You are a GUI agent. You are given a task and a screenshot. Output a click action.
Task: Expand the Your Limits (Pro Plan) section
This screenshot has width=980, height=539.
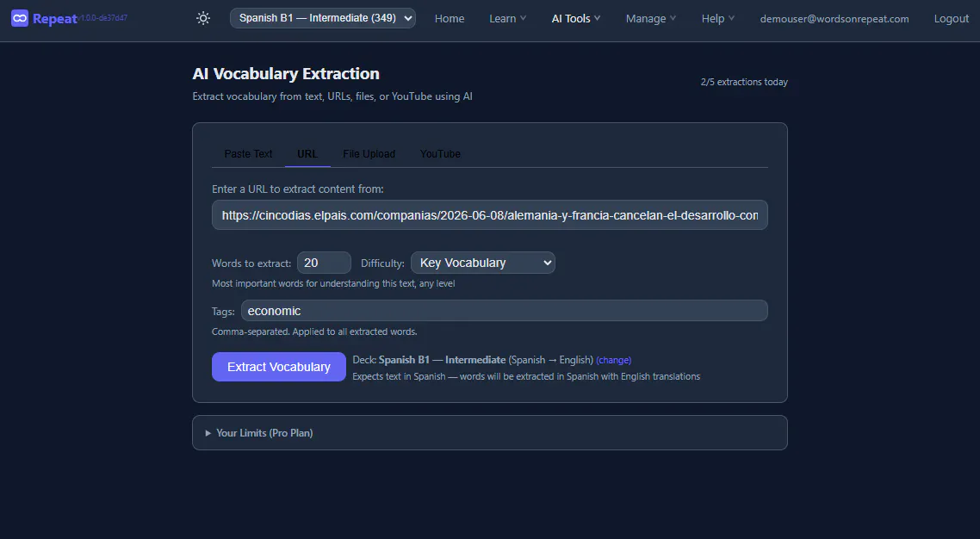pos(489,433)
